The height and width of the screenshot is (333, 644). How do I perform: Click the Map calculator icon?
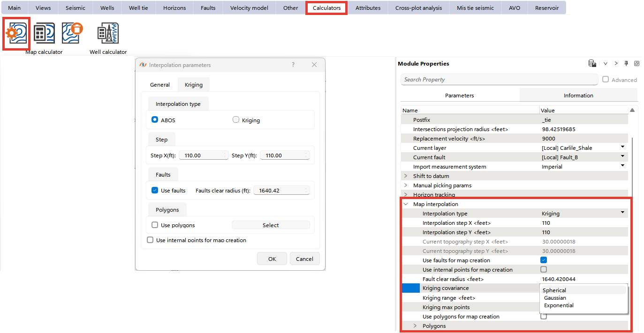[44, 33]
